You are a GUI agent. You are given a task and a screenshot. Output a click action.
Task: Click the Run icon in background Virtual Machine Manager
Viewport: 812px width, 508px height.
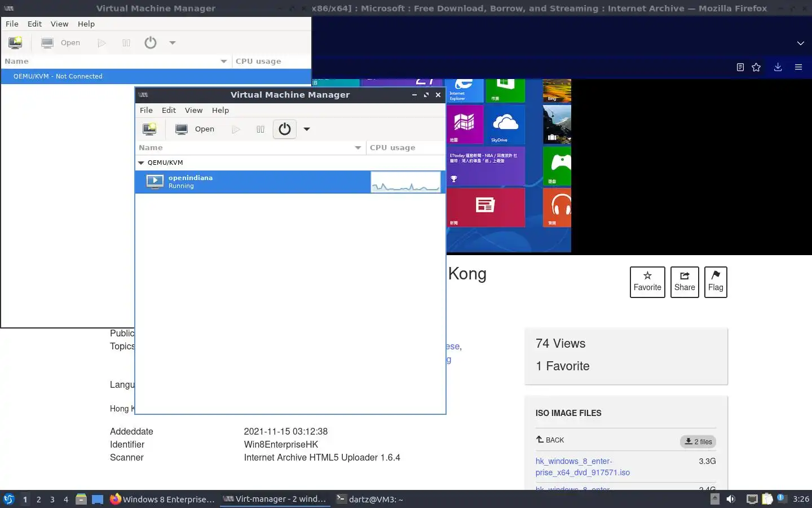tap(101, 43)
